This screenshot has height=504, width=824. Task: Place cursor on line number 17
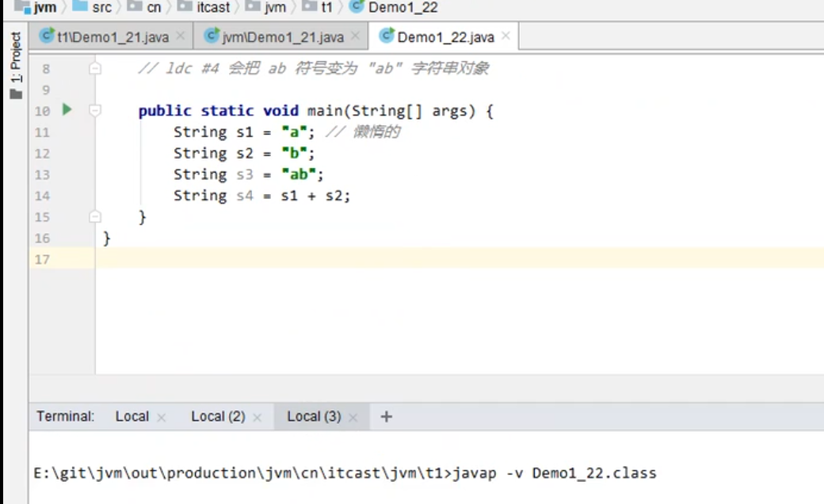click(x=42, y=259)
